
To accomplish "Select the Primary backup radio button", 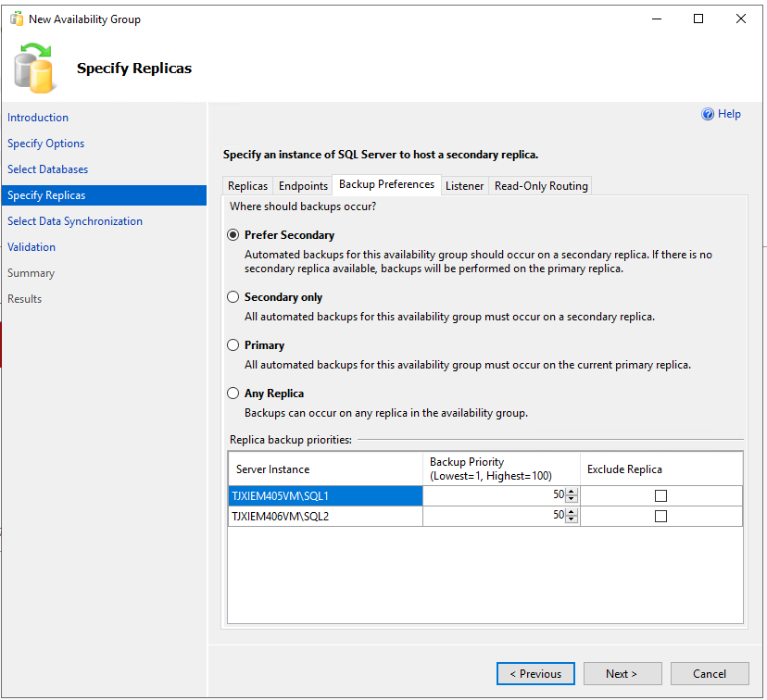I will coord(233,345).
